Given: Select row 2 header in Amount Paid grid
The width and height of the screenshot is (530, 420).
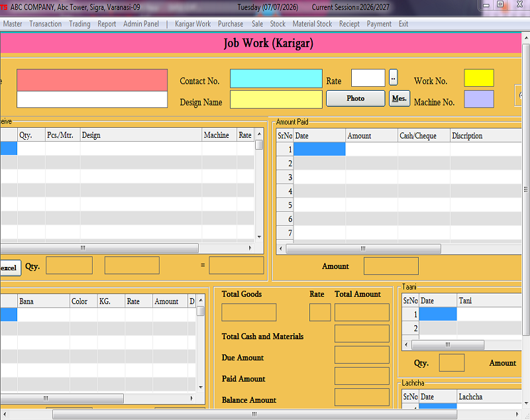Looking at the screenshot, I should pos(285,163).
